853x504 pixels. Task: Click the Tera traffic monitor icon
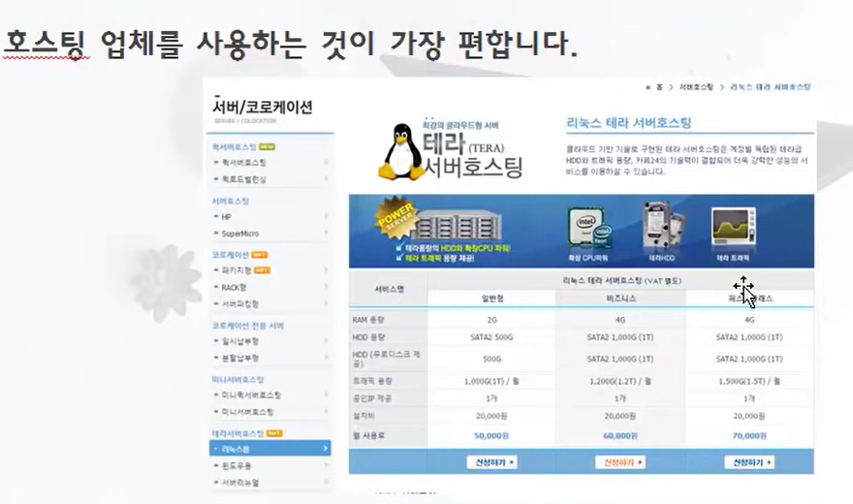(x=733, y=227)
